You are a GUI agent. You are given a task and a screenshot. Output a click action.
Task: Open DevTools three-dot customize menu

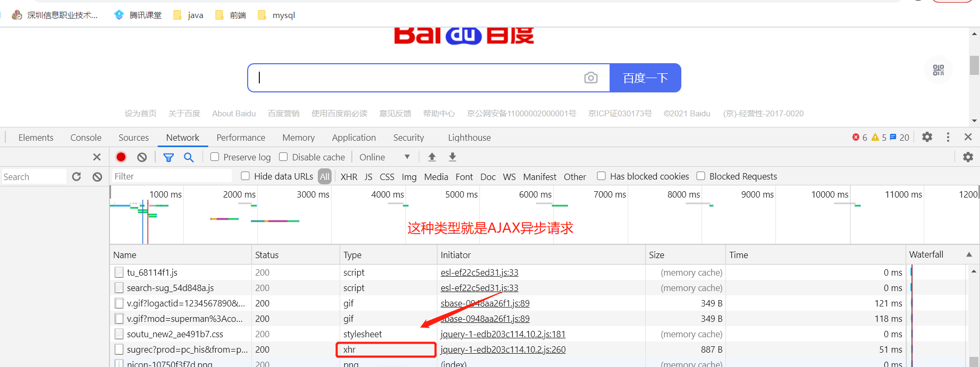(x=948, y=137)
